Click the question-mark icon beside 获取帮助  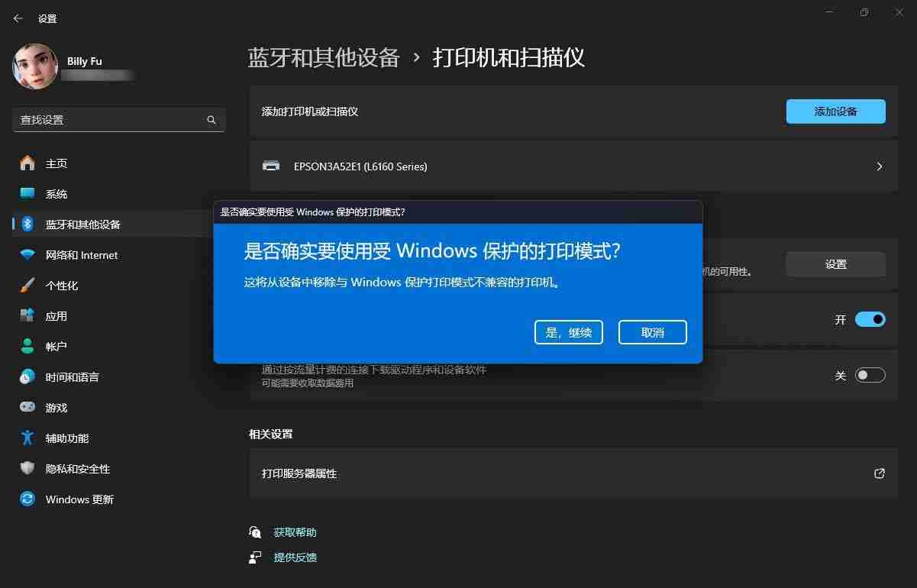tap(255, 531)
